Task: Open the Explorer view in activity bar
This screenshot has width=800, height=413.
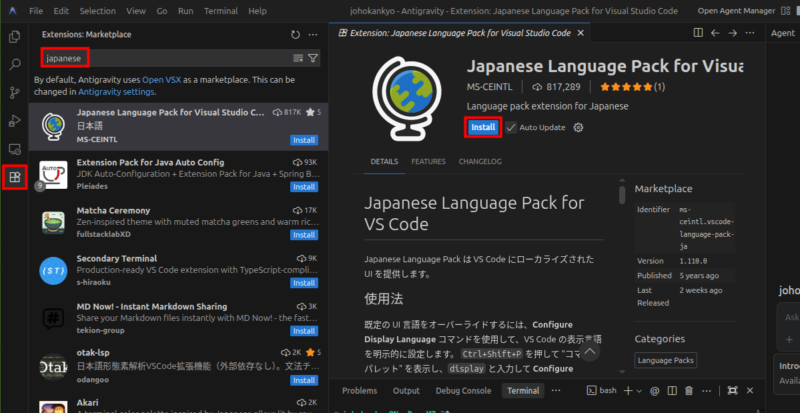Action: [14, 37]
